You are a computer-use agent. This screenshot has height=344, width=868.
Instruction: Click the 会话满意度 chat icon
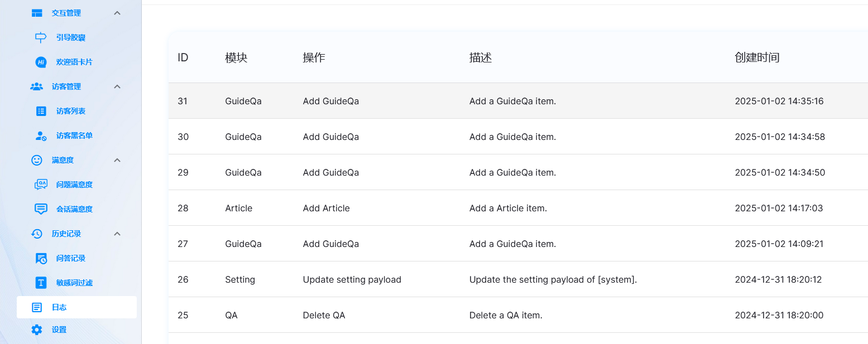tap(41, 209)
